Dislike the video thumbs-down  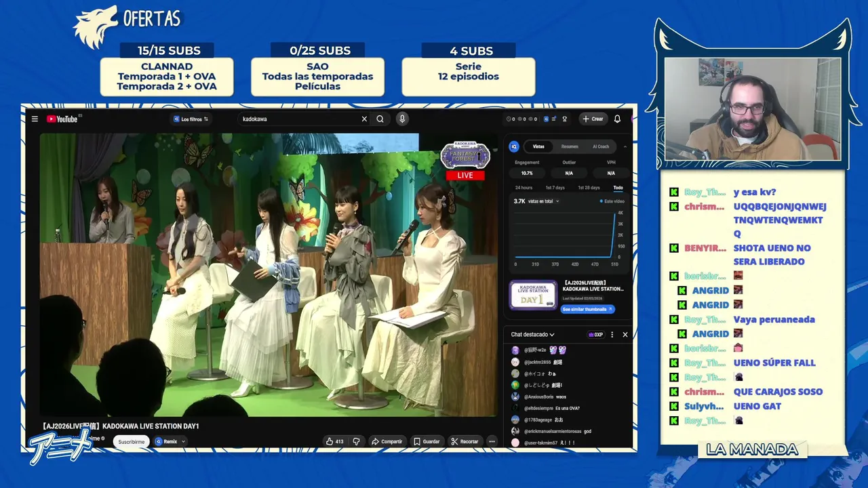[x=356, y=441]
